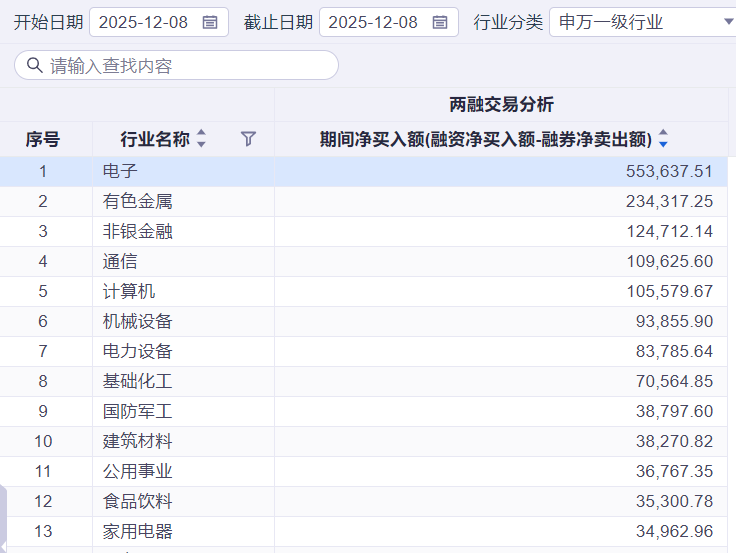Click the 期间净买入额 column header text

pos(486,139)
